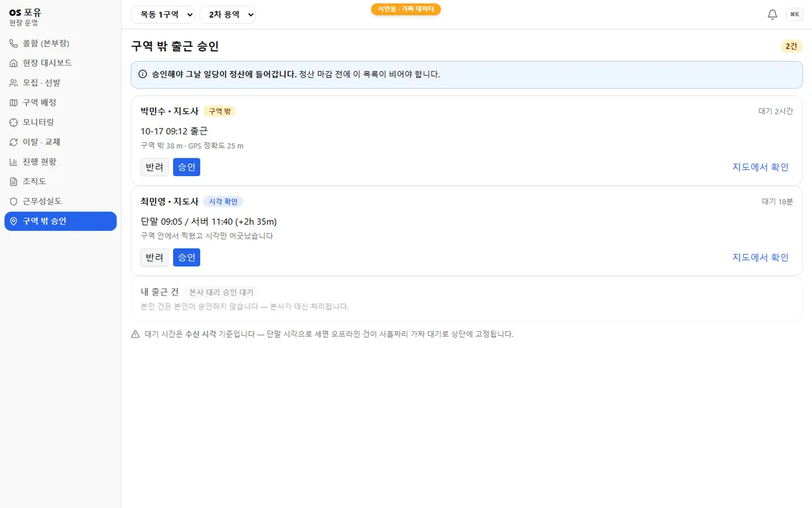The image size is (812, 508).
Task: Open 지도에서 확인 for 최민영
Action: click(x=761, y=257)
